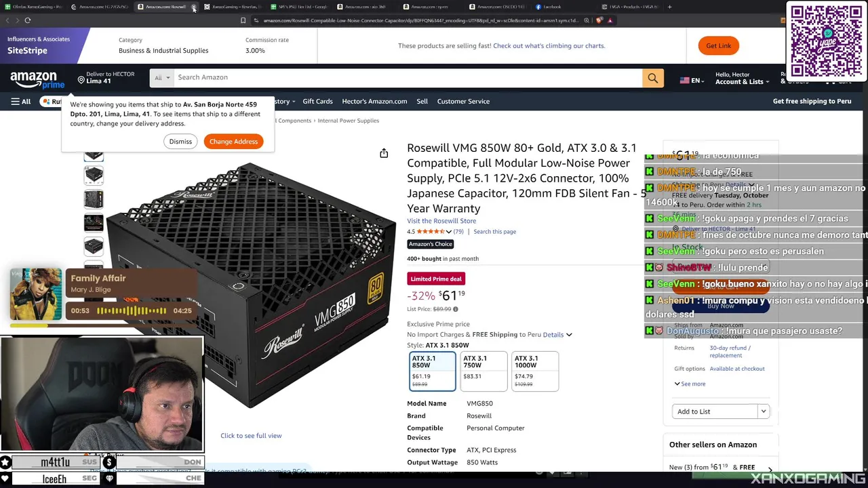This screenshot has width=868, height=488.
Task: Select the ATX 3.1 850W style option
Action: (x=433, y=371)
